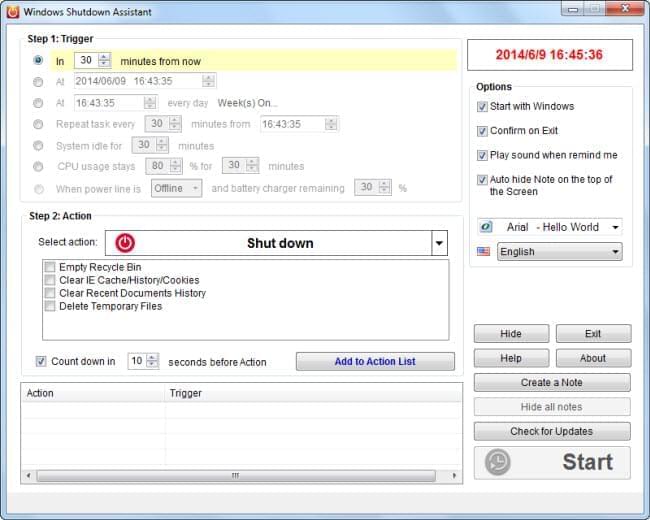Viewport: 650px width, 520px height.
Task: Toggle Start with Windows checkbox
Action: [x=482, y=107]
